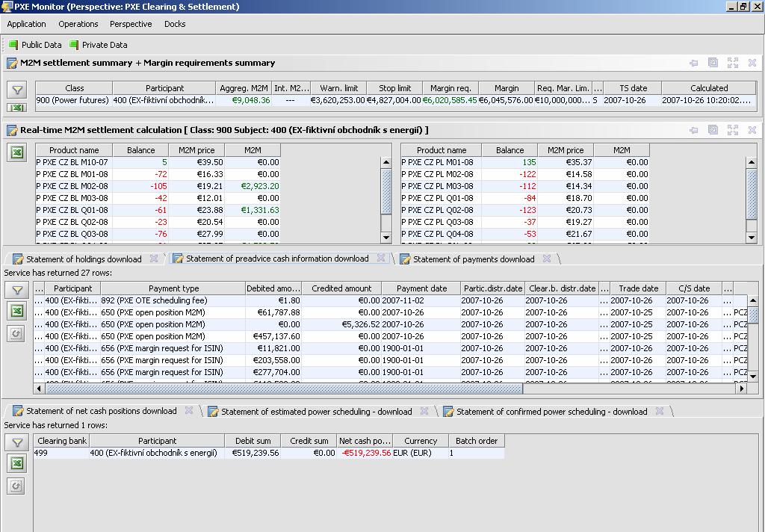Sort preadvice table by Payment type
The height and width of the screenshot is (532, 765).
[173, 288]
